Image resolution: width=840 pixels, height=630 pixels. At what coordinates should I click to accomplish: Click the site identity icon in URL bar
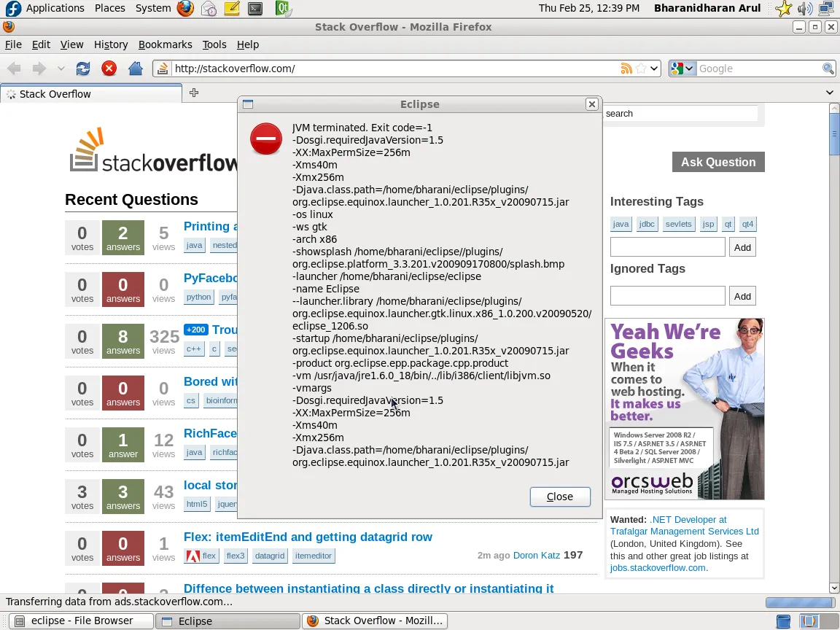click(x=163, y=69)
